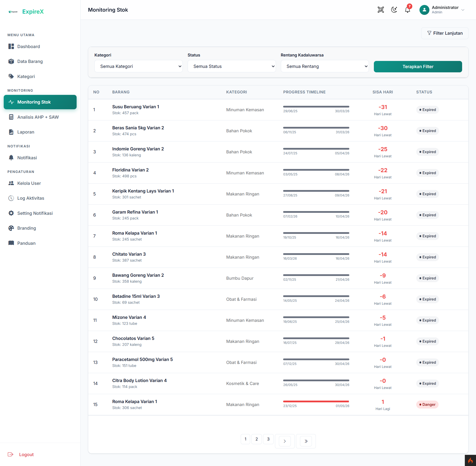Click the SISA HARI column header
Viewport: 476px width, 466px height.
click(x=383, y=92)
